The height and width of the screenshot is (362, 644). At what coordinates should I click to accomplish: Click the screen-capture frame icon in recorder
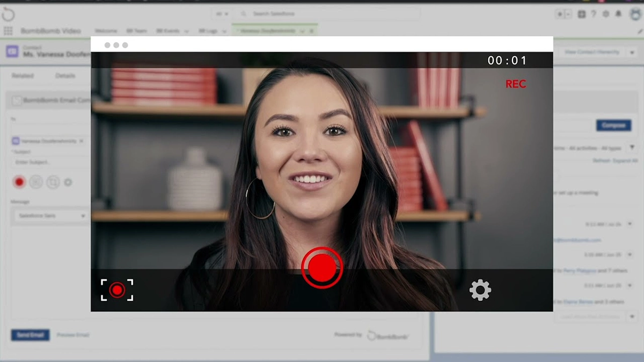(117, 290)
